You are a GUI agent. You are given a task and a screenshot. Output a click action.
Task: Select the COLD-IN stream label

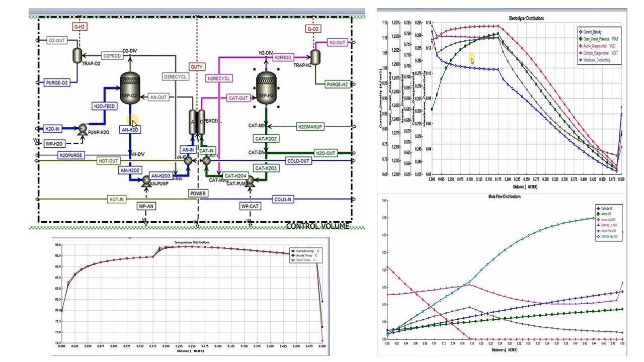(x=282, y=199)
